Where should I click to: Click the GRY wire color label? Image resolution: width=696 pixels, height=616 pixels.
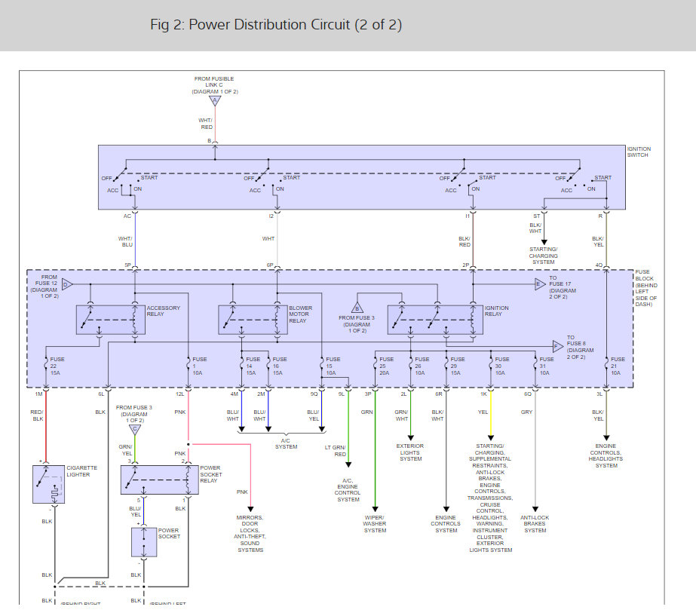pos(526,412)
